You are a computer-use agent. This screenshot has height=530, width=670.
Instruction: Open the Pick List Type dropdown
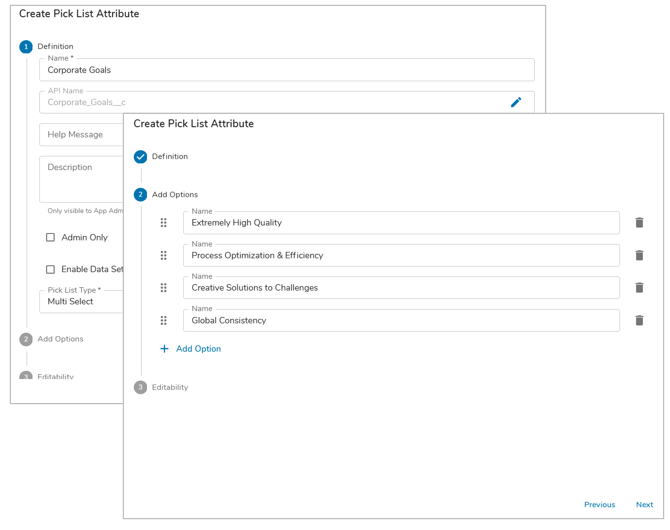(x=81, y=301)
